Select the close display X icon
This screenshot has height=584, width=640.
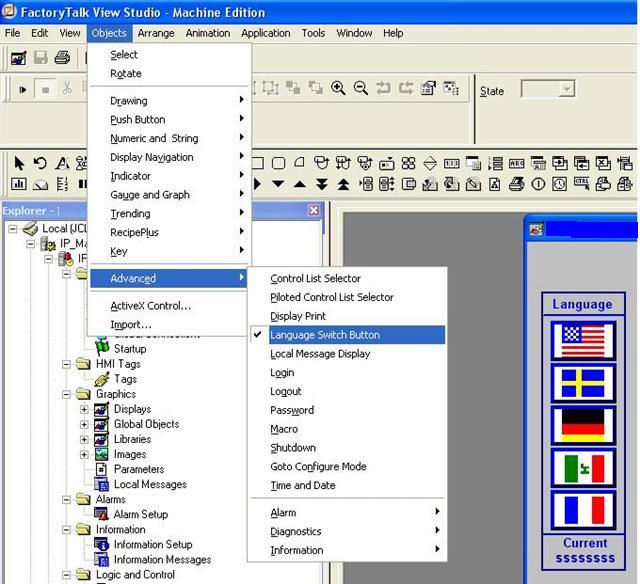click(603, 163)
